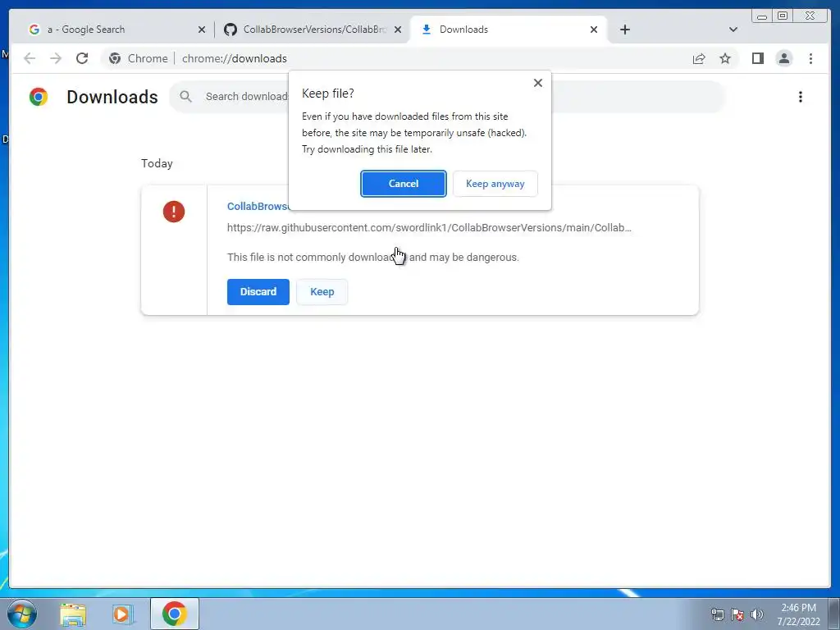Image resolution: width=840 pixels, height=630 pixels.
Task: Bookmark this tab with the star
Action: (x=725, y=58)
